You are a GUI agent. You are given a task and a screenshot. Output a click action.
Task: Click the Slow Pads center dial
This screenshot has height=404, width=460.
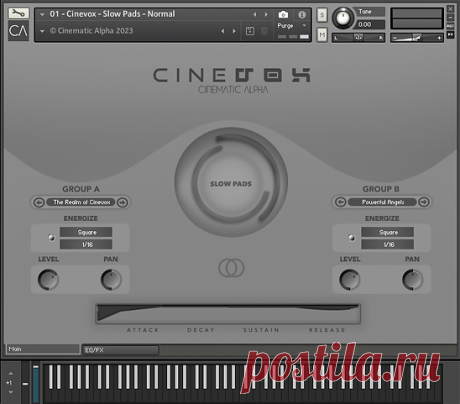[x=231, y=183]
